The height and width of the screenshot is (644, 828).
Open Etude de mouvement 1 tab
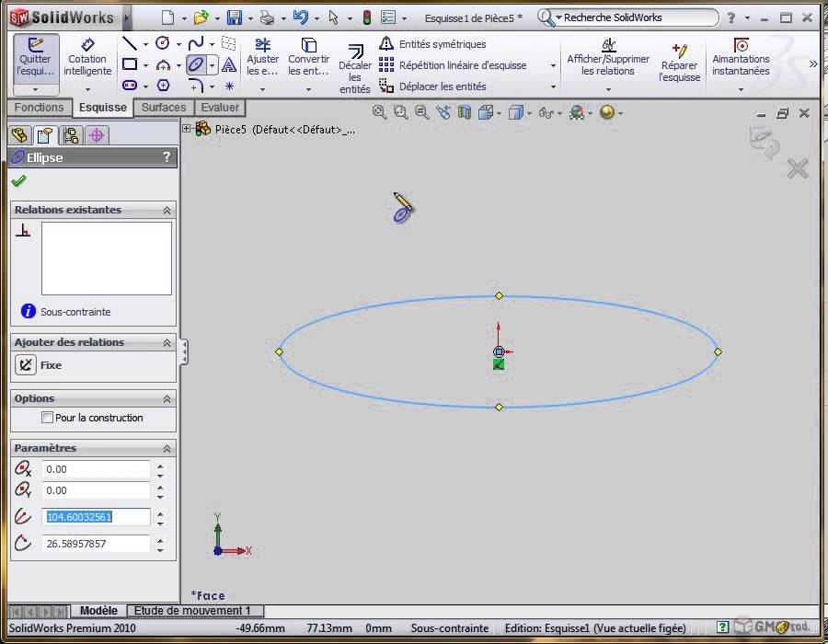tap(195, 611)
